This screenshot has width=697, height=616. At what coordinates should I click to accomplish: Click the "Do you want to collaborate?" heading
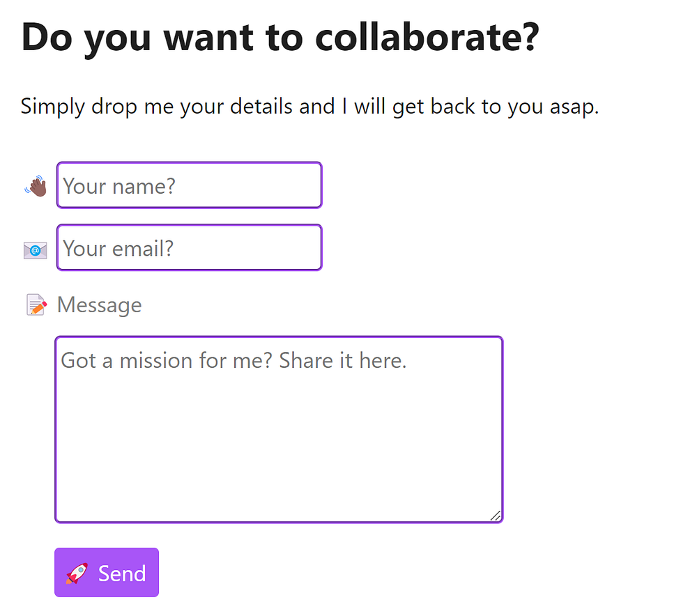point(280,36)
